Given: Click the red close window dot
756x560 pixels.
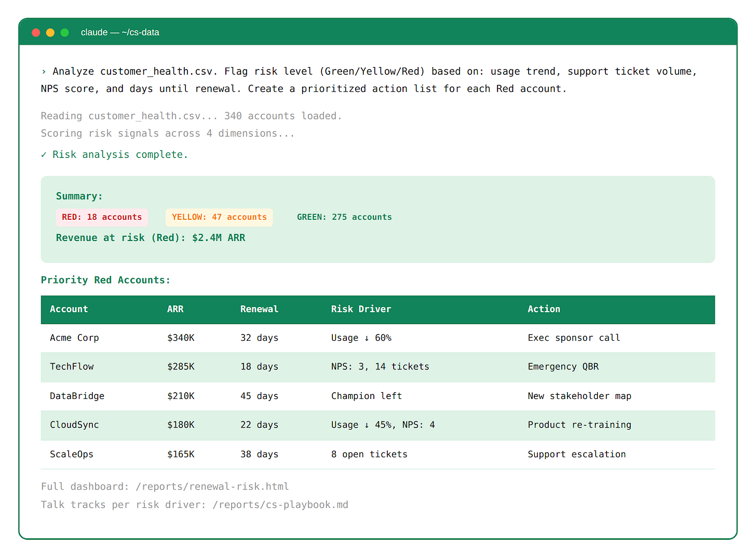Looking at the screenshot, I should [36, 33].
